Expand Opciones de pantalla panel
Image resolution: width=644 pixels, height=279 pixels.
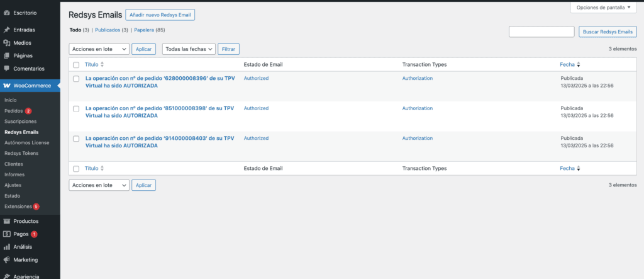[603, 8]
